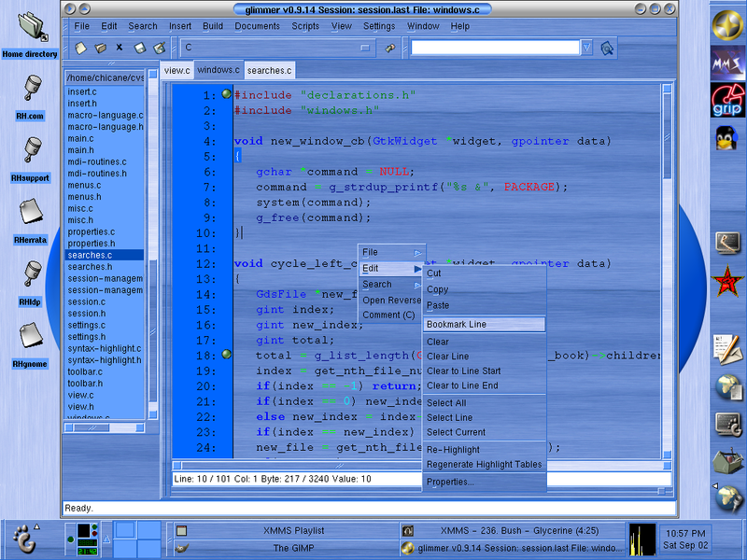747x560 pixels.
Task: Open the Scripts menu
Action: tap(305, 26)
